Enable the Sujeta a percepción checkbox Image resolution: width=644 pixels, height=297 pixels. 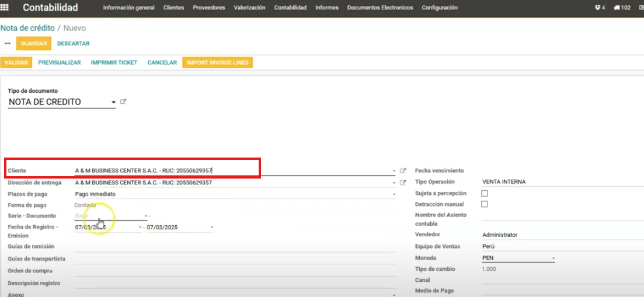pos(484,193)
